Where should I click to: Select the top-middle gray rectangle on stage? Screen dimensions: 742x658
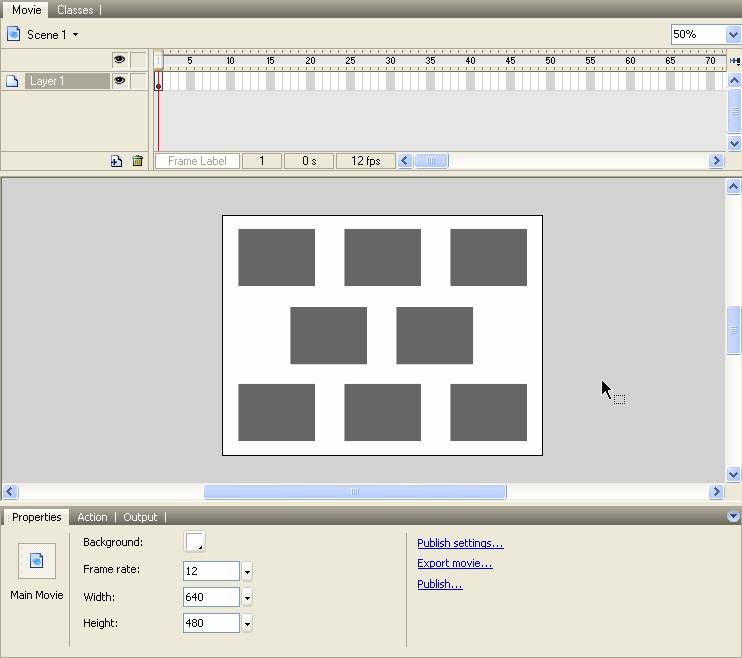(382, 258)
